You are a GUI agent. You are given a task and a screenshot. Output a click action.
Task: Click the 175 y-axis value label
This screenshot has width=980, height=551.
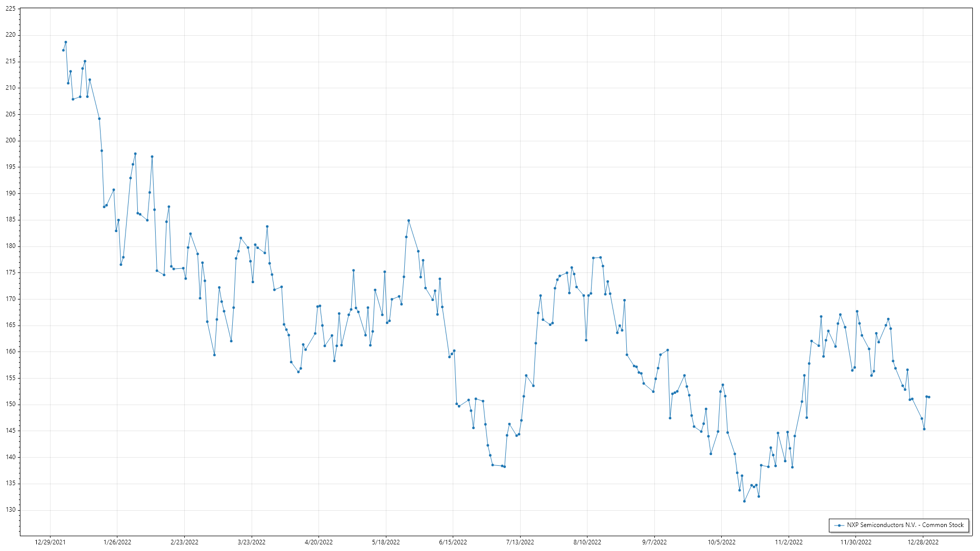click(x=10, y=272)
